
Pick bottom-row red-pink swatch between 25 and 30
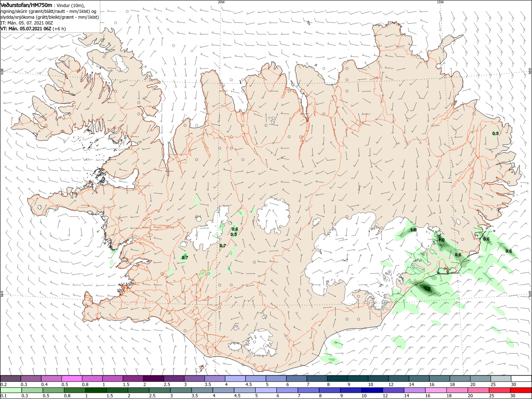(x=499, y=390)
